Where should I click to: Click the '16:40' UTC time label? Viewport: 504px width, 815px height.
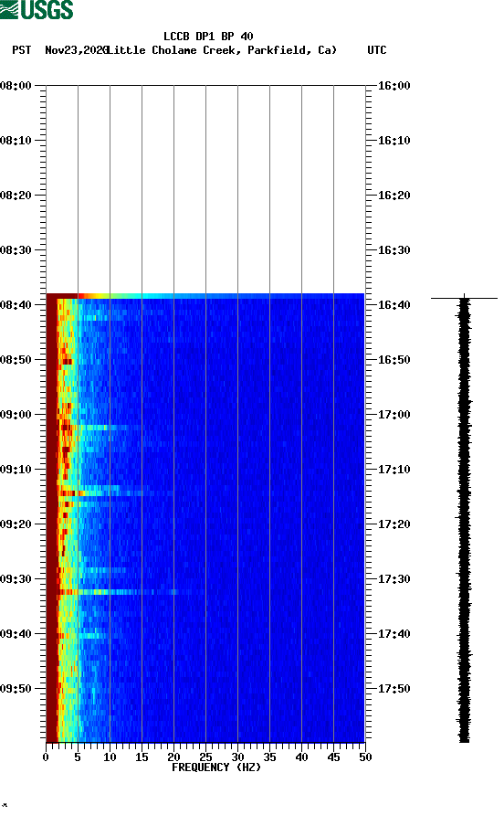(394, 304)
